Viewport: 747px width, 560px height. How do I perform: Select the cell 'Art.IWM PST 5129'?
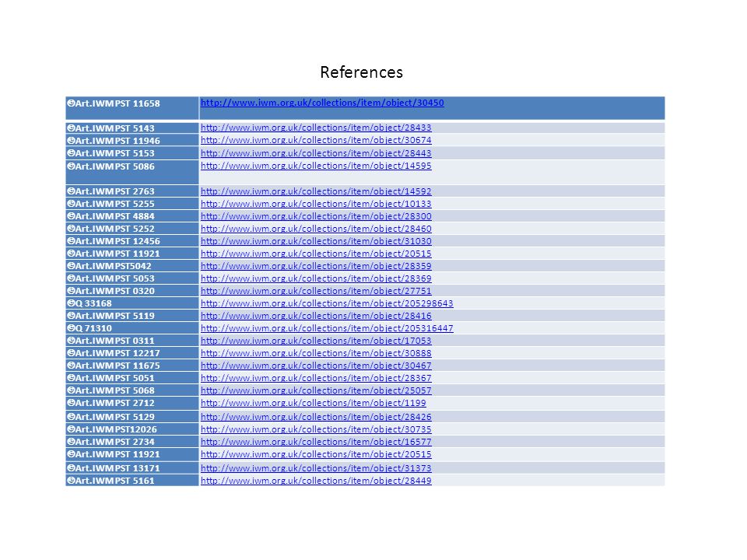[132, 417]
